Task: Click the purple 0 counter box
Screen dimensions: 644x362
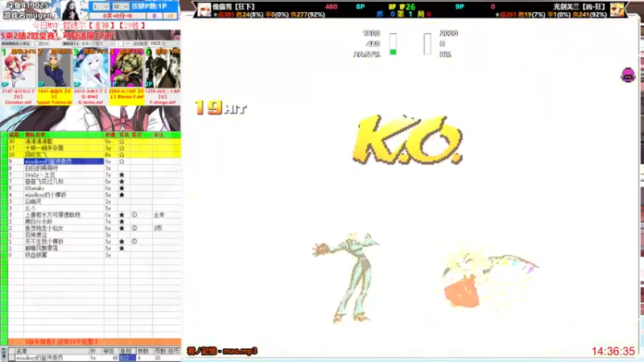Action: (x=155, y=15)
